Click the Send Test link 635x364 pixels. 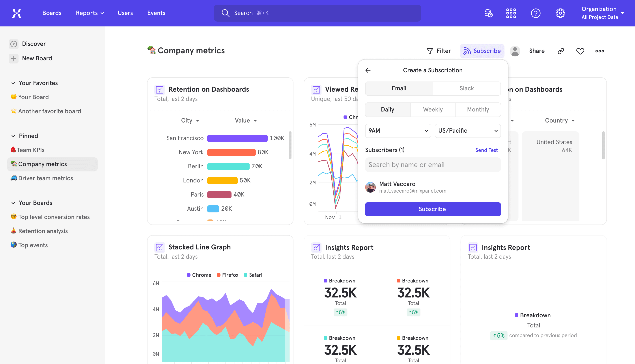point(486,150)
